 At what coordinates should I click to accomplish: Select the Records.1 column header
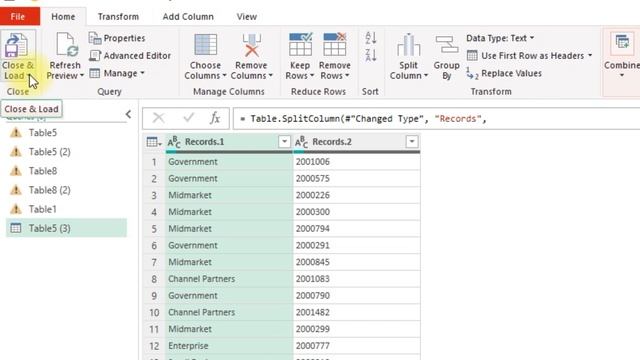point(229,142)
